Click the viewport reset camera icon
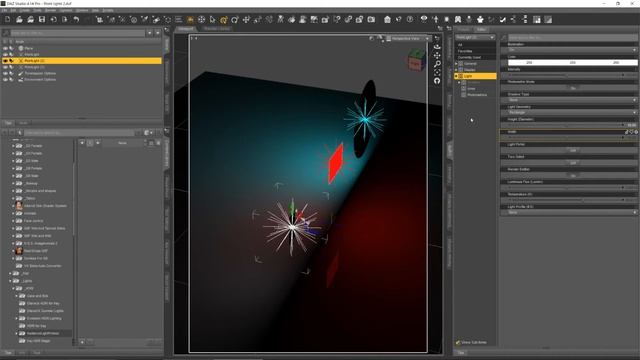The width and height of the screenshot is (640, 360). click(437, 81)
